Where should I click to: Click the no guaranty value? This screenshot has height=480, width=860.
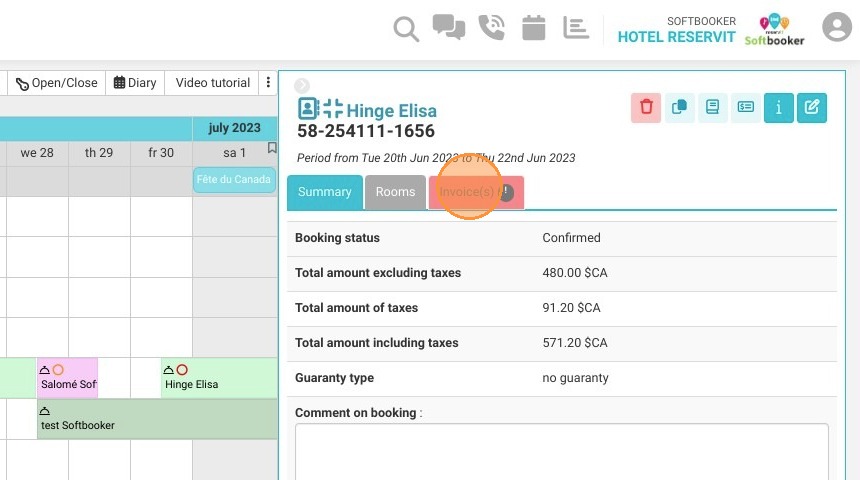click(575, 378)
